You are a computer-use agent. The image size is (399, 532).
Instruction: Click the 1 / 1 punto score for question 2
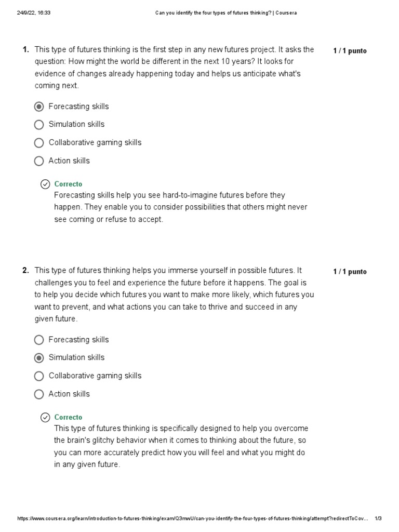[x=350, y=272]
